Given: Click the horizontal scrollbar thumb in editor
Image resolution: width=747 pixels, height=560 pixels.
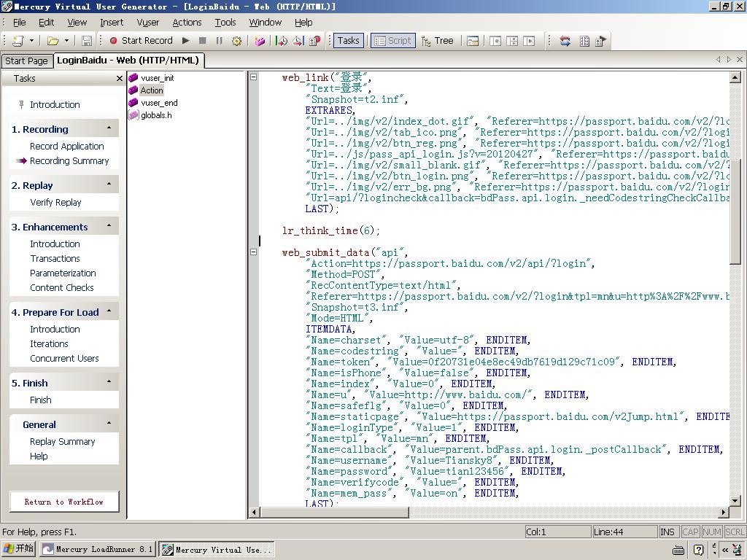Looking at the screenshot, I should tap(334, 513).
